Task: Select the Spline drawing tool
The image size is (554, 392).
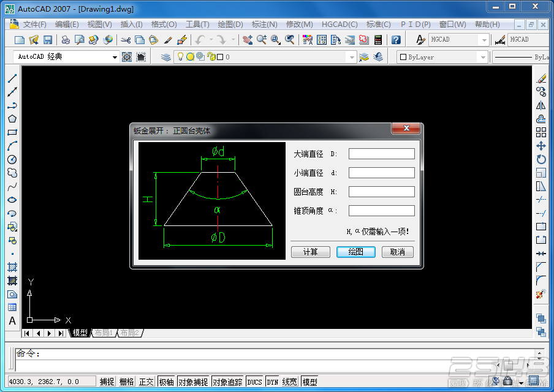Action: (12, 186)
